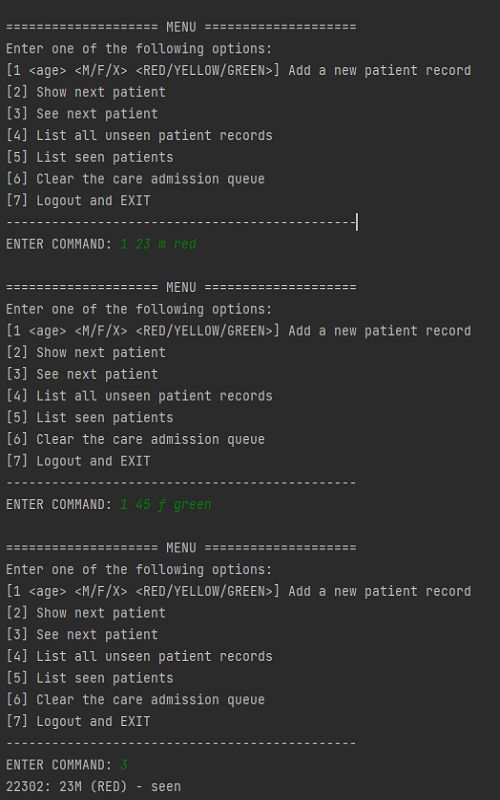Screen dimensions: 500x800
Task: Click '[5] List seen patients' in the last menu
Action: tap(90, 678)
